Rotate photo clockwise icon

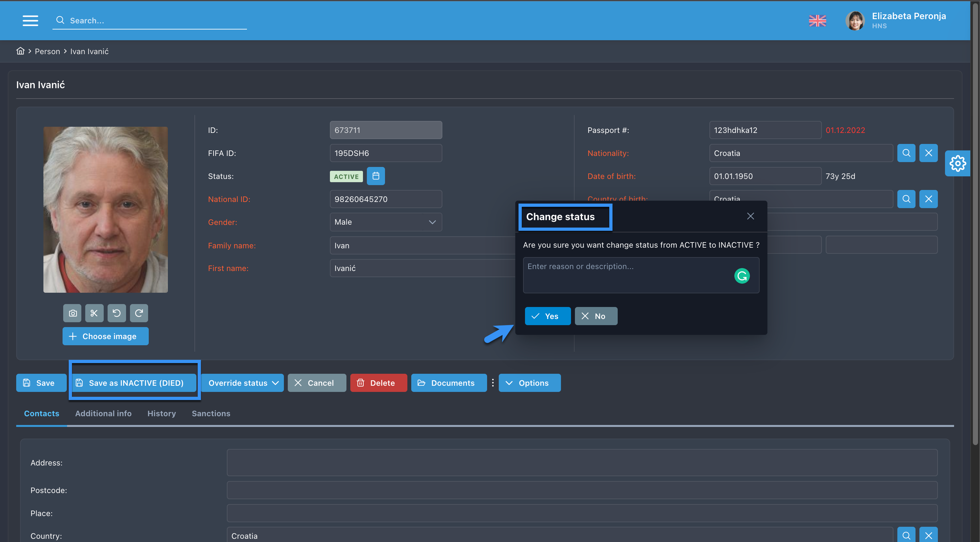coord(139,313)
